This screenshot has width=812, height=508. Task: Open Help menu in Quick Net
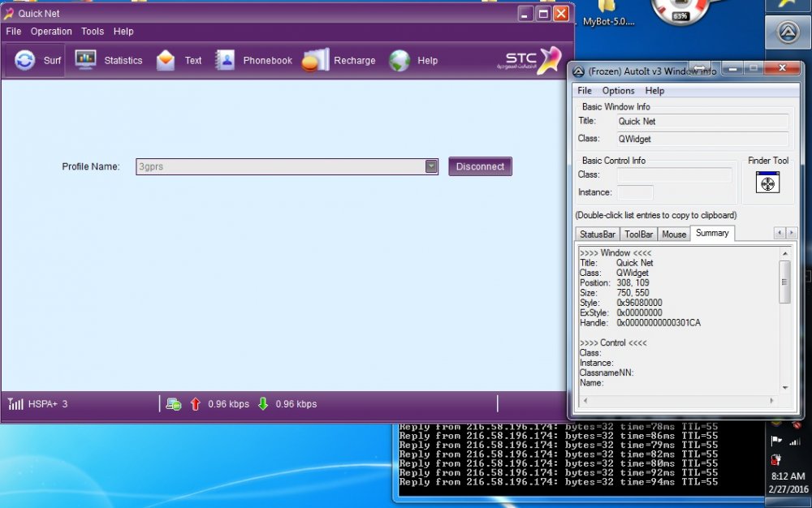[x=123, y=32]
